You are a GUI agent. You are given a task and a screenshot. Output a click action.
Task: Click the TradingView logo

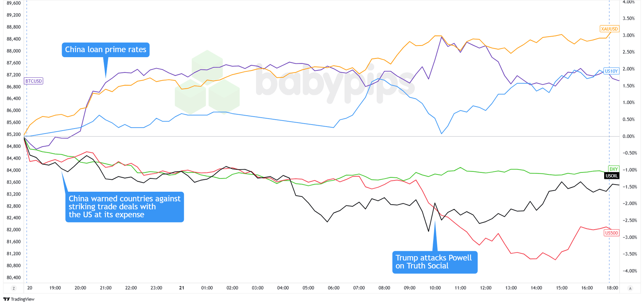point(19,299)
